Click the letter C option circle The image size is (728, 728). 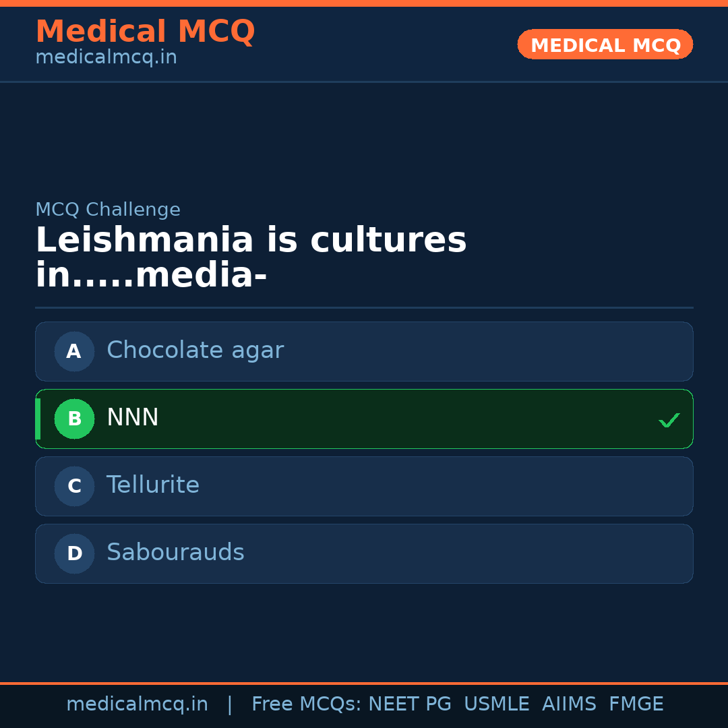[74, 486]
